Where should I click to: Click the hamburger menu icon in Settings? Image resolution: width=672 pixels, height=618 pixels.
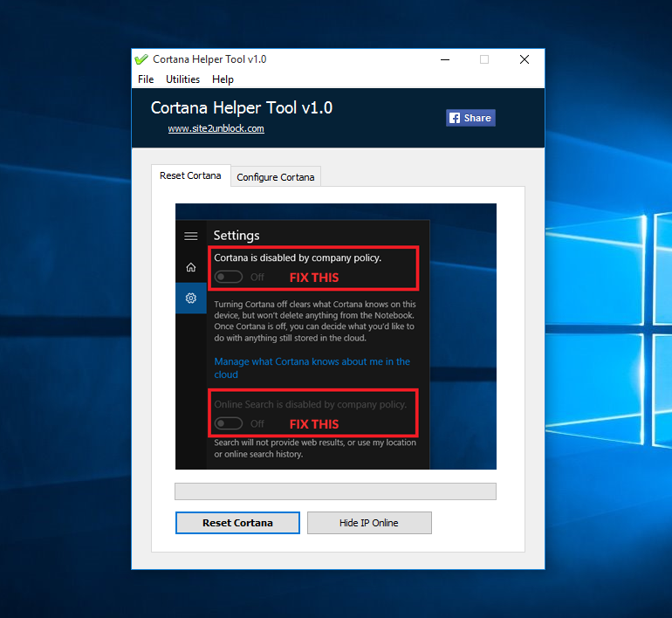click(191, 236)
